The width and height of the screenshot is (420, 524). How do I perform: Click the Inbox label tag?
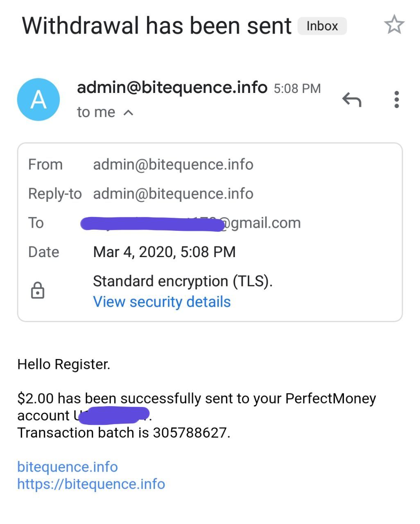point(322,26)
